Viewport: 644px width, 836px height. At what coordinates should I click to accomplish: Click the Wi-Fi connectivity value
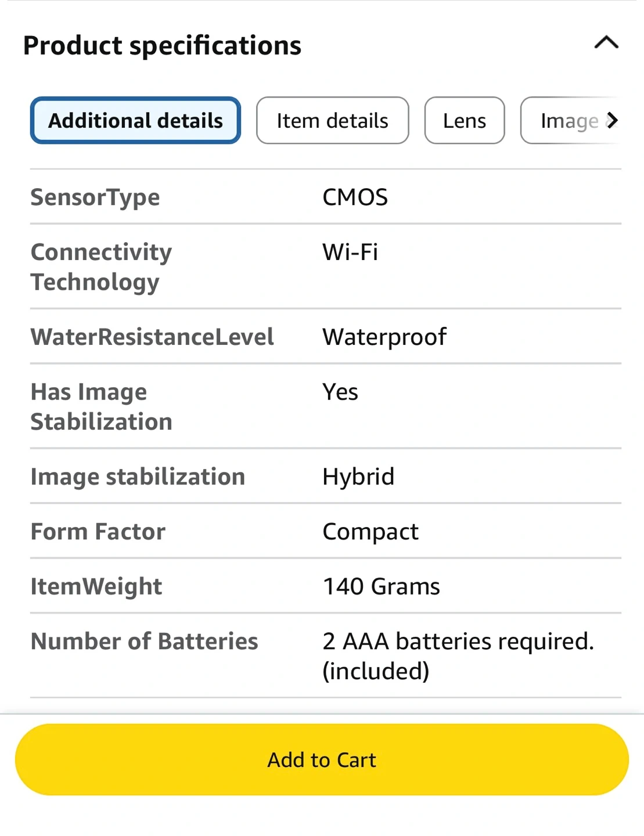point(350,253)
